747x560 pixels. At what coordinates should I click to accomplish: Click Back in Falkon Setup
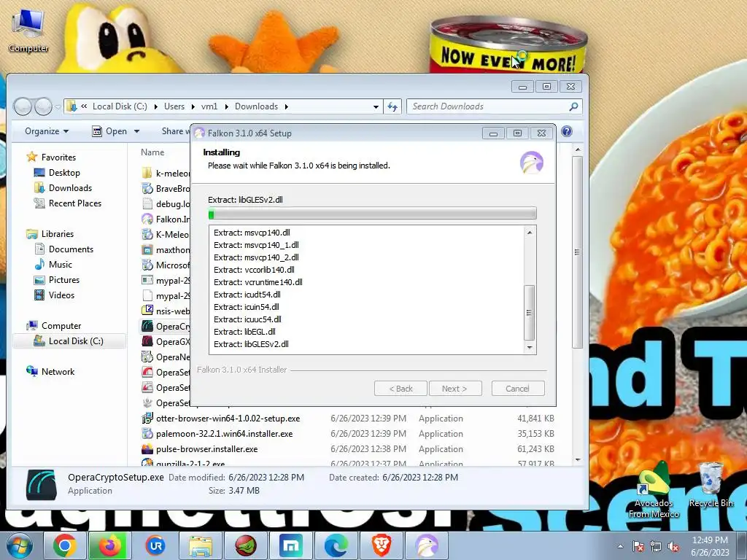pos(400,389)
